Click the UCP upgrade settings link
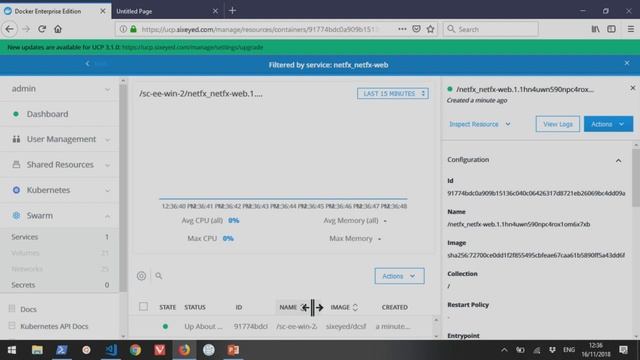Image resolution: width=640 pixels, height=360 pixels. point(192,47)
